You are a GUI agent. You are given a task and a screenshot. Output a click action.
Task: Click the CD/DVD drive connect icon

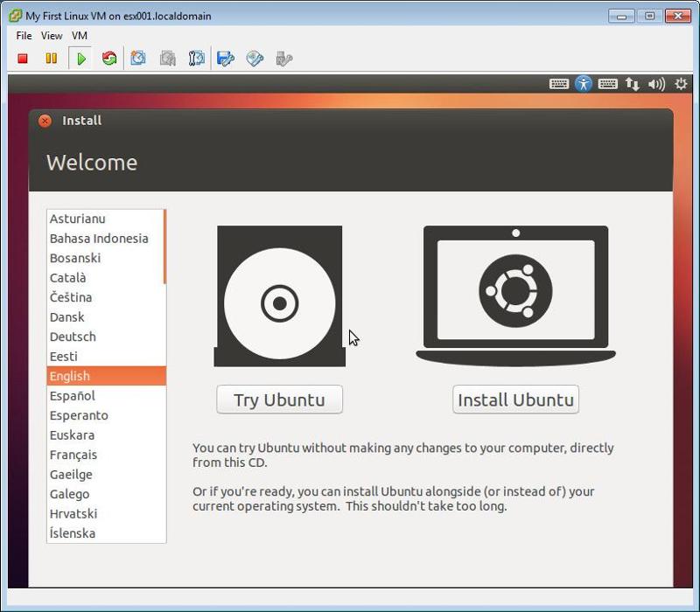(255, 59)
